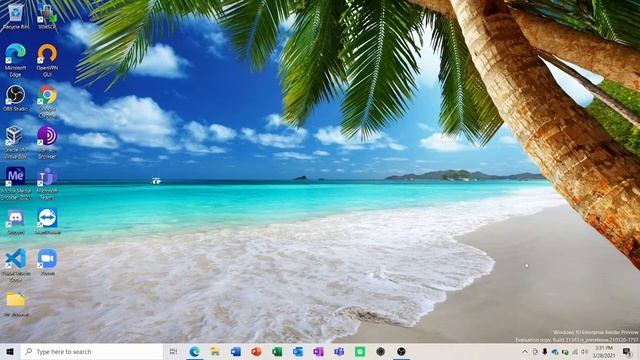This screenshot has height=360, width=640.
Task: Select the yellow folder on desktop
Action: 16,304
